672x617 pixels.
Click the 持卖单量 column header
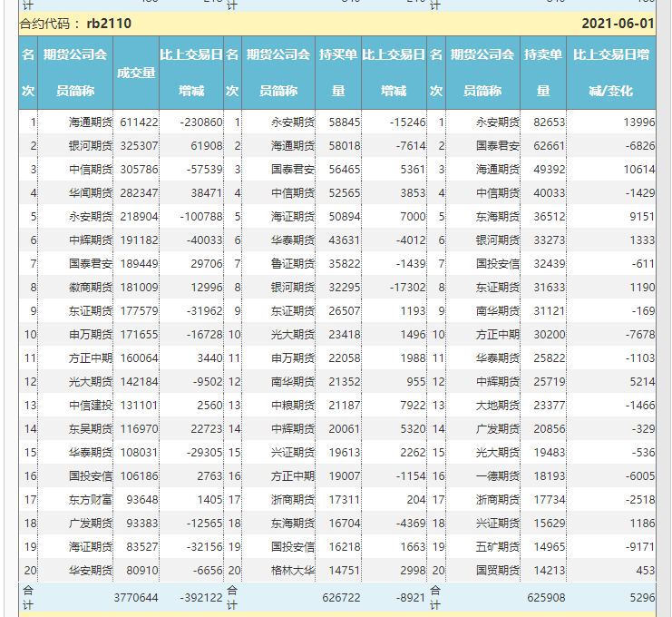(543, 73)
